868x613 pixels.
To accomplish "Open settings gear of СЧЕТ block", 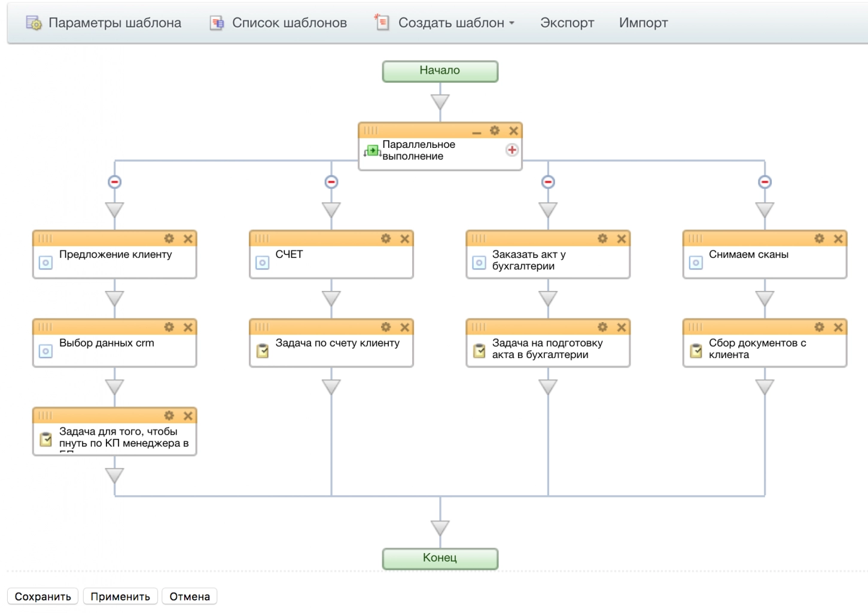I will coord(386,238).
